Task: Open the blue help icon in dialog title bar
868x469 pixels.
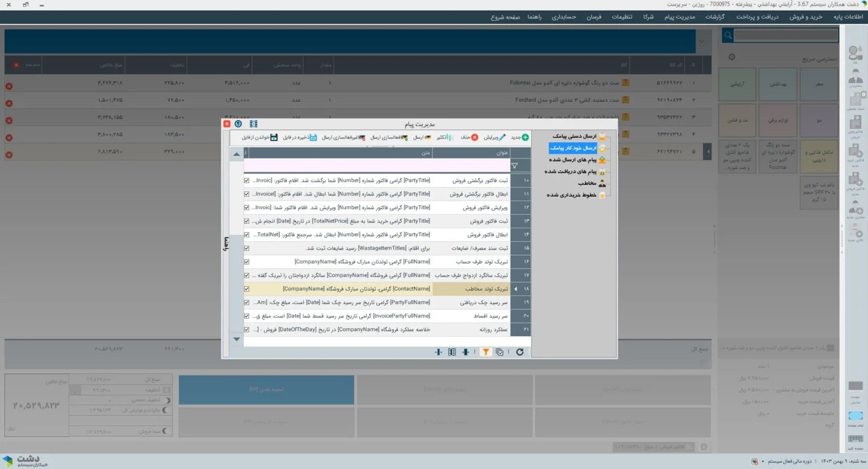Action: click(238, 124)
